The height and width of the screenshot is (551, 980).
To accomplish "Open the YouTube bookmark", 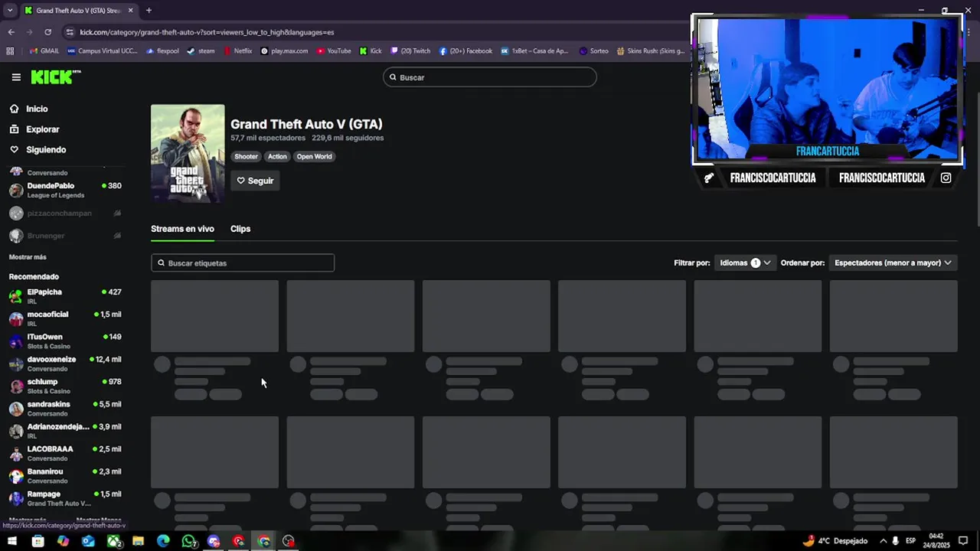I will (333, 51).
